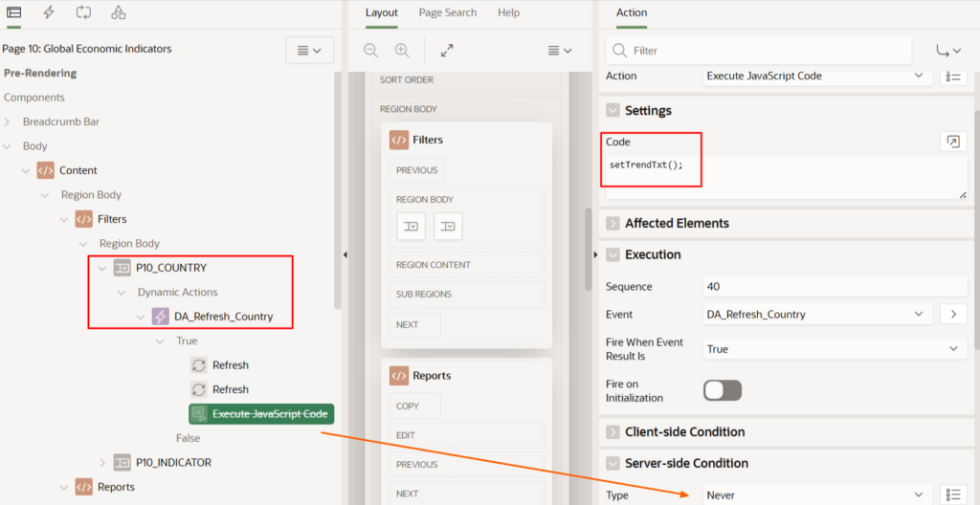Viewport: 980px width, 505px height.
Task: Click the COPY slot in Reports
Action: [x=414, y=406]
